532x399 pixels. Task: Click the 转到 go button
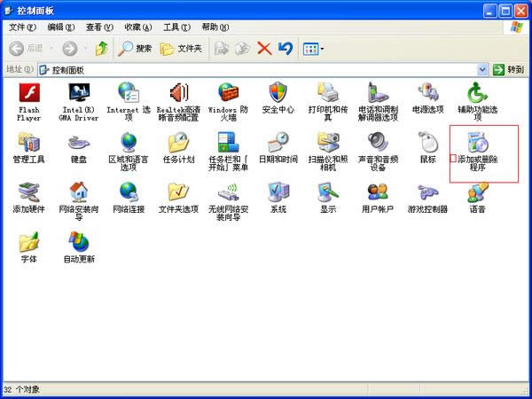pyautogui.click(x=509, y=69)
